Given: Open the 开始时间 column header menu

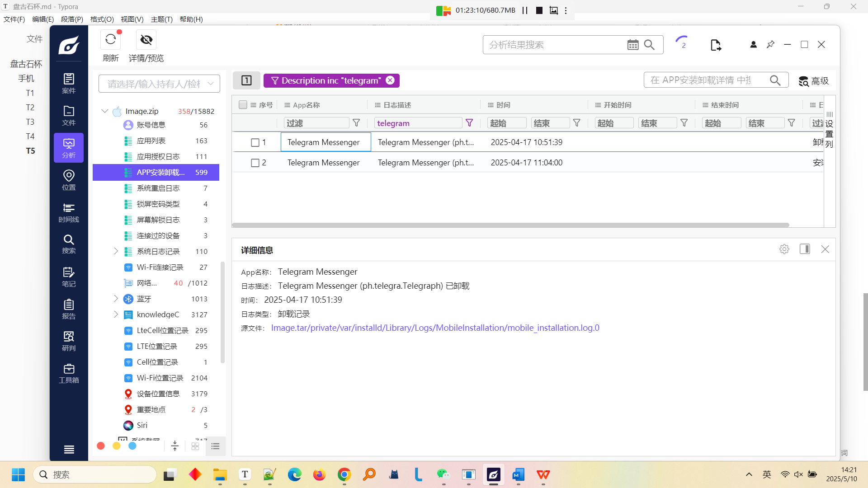Looking at the screenshot, I should (598, 105).
